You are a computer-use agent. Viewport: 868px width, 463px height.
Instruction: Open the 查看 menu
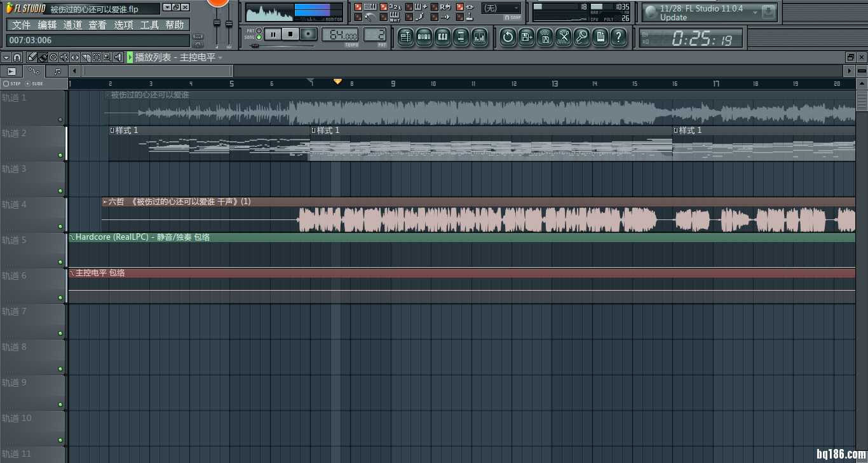coord(98,25)
